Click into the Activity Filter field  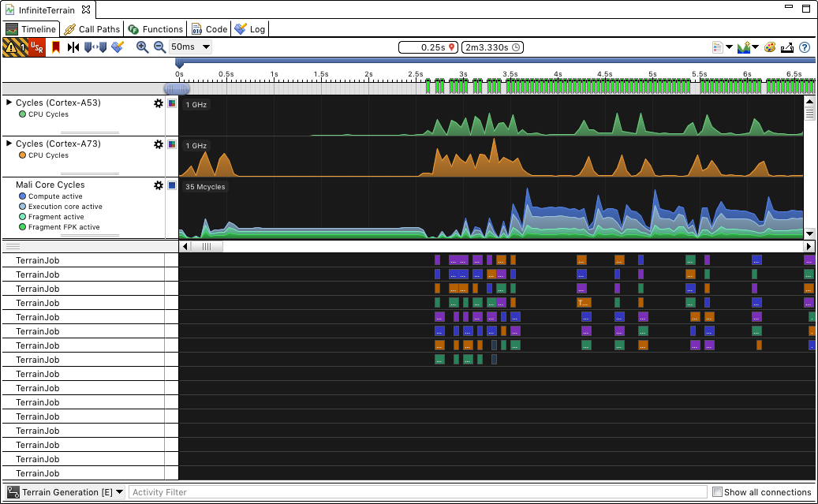[417, 492]
